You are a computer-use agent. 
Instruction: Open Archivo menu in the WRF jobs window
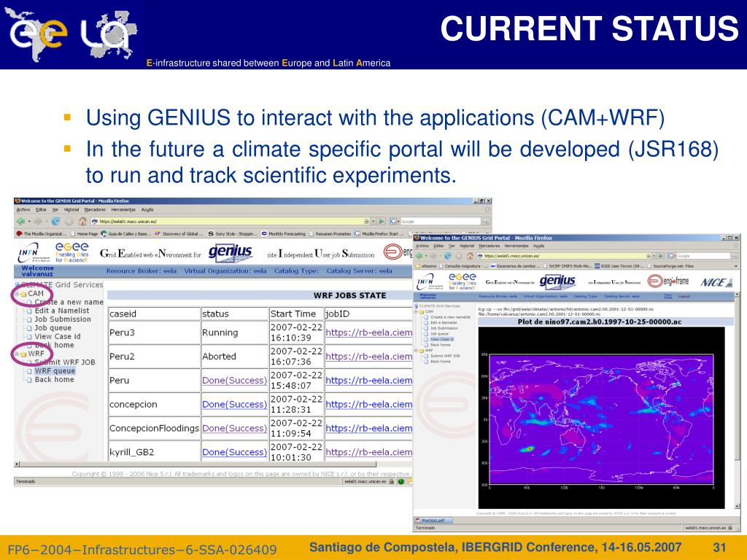pos(23,209)
